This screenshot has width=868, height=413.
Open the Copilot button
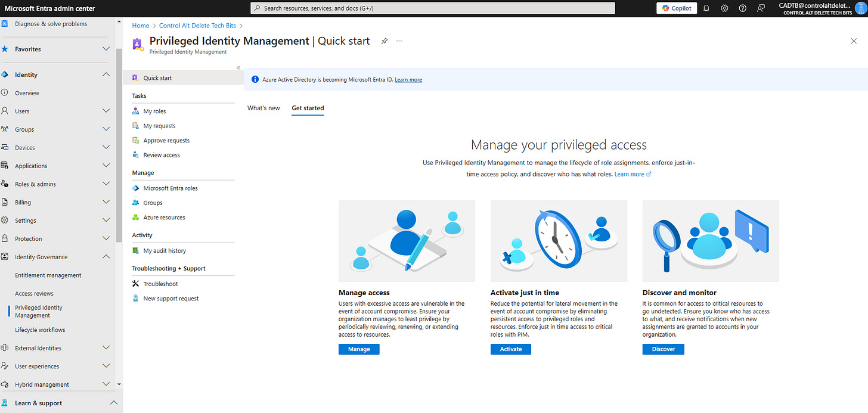(x=677, y=8)
